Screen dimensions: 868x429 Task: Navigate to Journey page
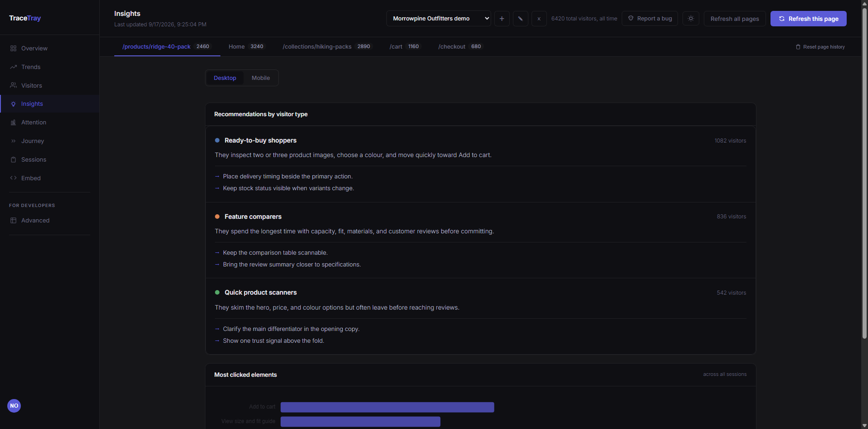(49, 141)
